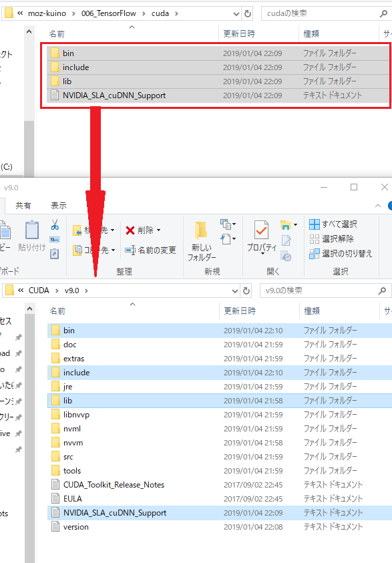This screenshot has height=563, width=392.
Task: Click the 名前の変更 rename button
Action: pos(150,250)
